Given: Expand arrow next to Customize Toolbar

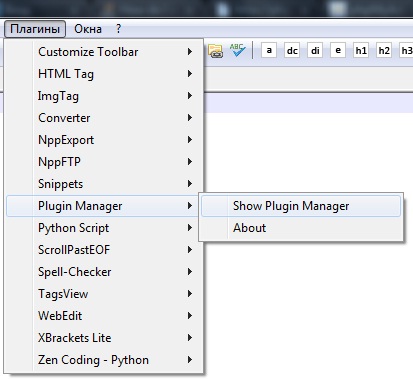Looking at the screenshot, I should (190, 52).
